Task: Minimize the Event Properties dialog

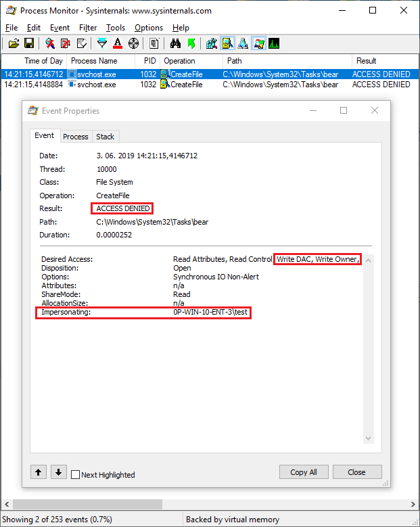Action: (313, 110)
